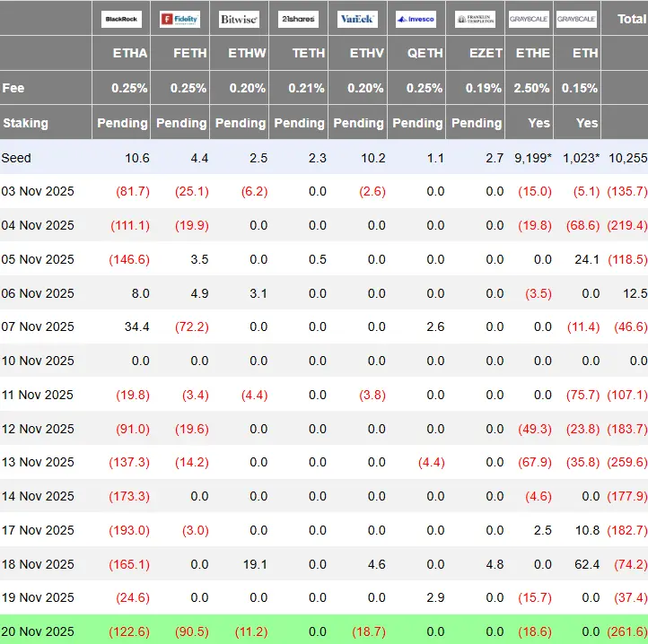Select the ETHV ticker header

click(x=367, y=53)
